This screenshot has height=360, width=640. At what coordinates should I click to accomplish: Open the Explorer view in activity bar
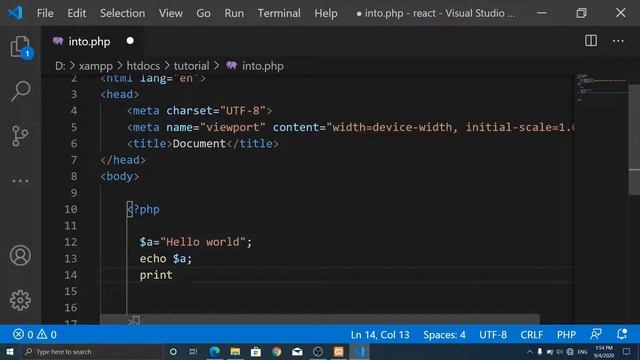tap(20, 47)
